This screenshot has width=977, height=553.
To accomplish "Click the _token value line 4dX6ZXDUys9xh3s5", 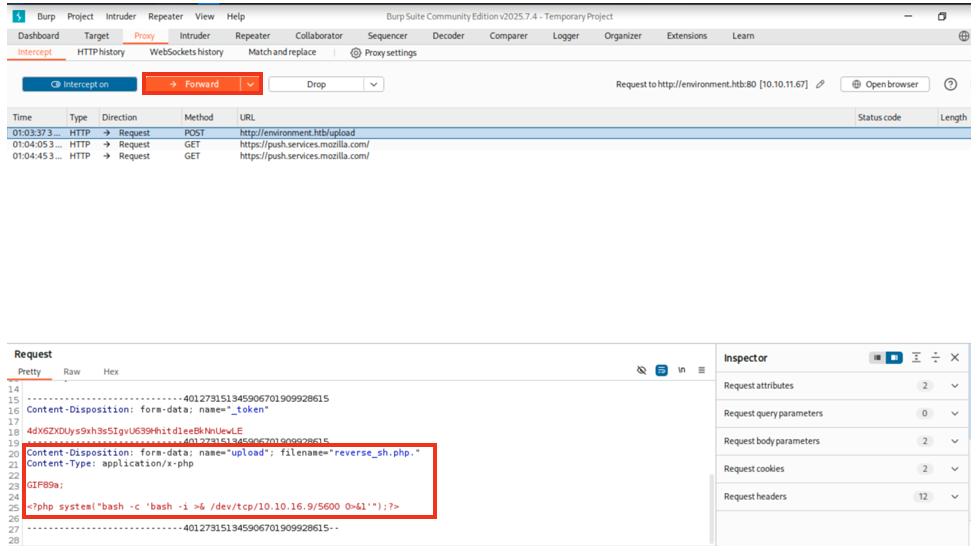I will click(x=135, y=430).
